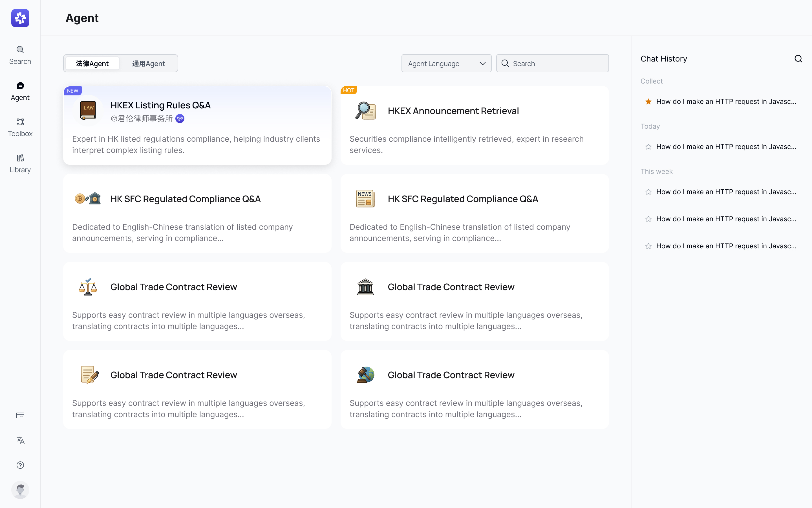Screen dimensions: 812x508
Task: Click the Chat History search icon
Action: click(x=798, y=59)
